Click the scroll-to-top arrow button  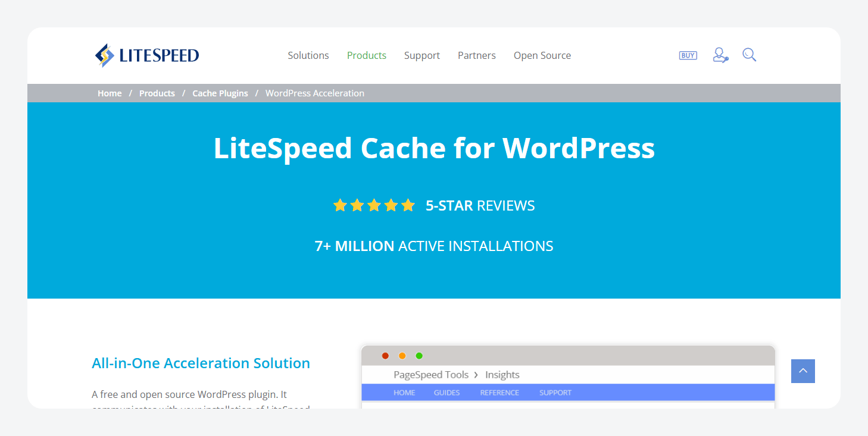pos(803,371)
